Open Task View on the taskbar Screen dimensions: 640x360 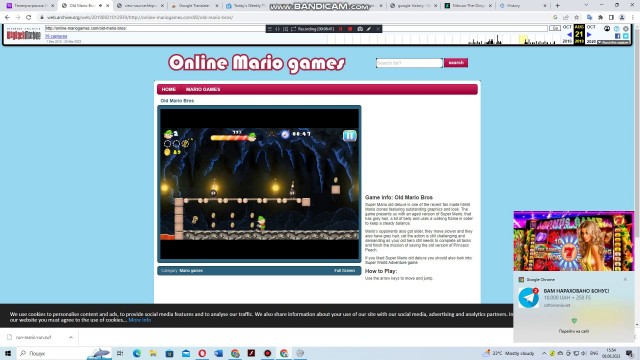coord(120,353)
